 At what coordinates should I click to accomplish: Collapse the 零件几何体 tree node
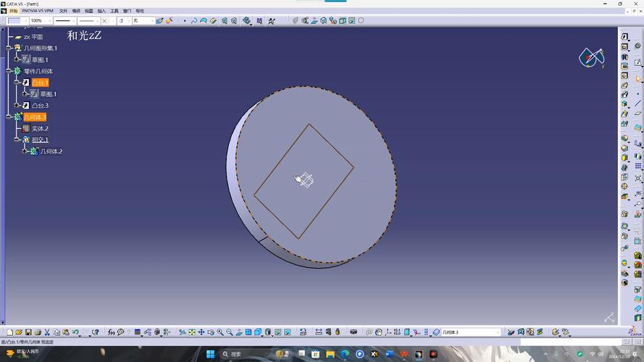coord(9,71)
